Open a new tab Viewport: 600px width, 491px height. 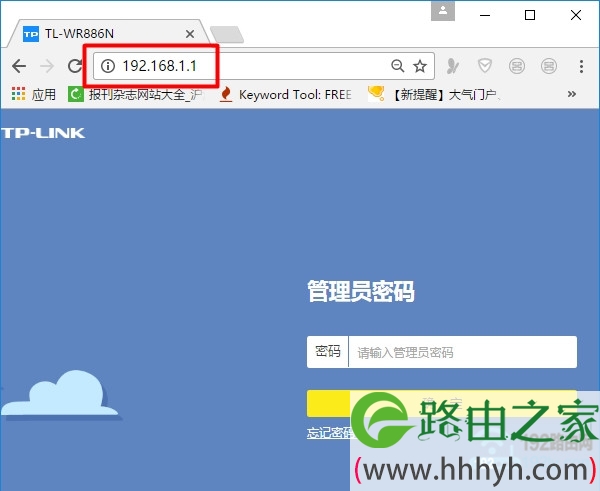[227, 34]
